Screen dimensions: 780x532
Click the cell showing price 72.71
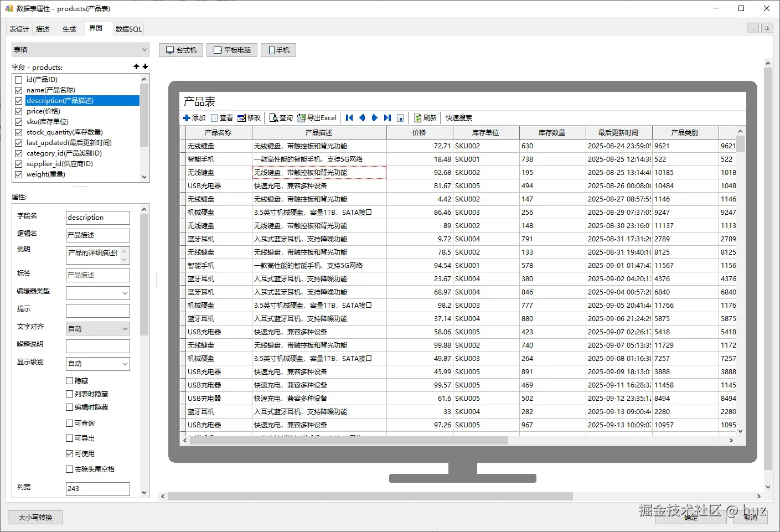click(x=419, y=146)
